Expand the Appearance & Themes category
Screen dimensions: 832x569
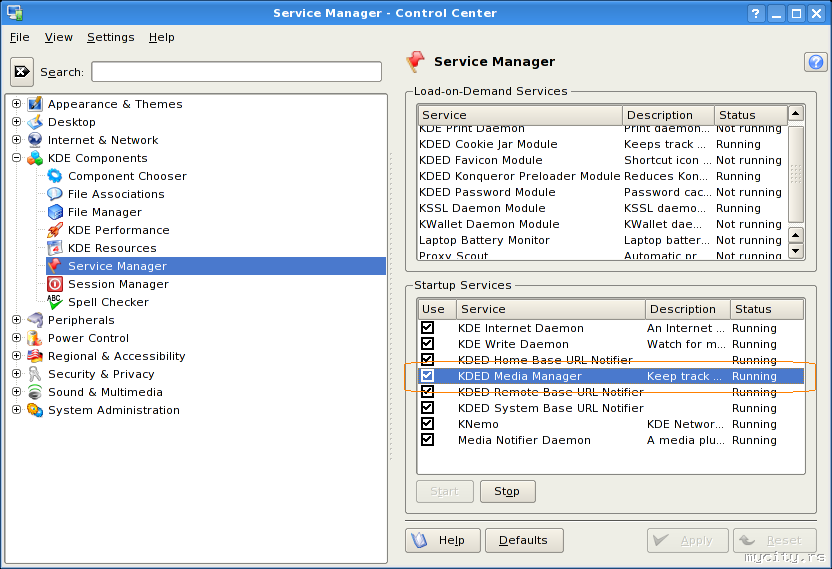(x=16, y=104)
